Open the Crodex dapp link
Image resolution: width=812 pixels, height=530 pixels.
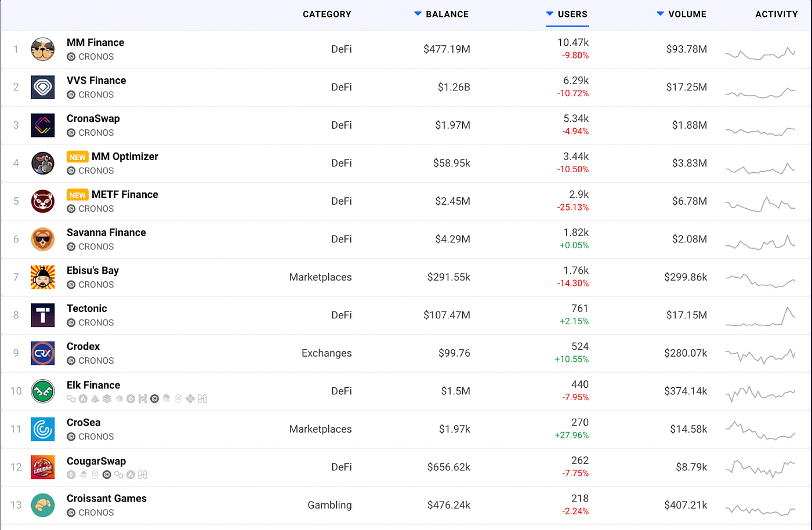click(84, 346)
